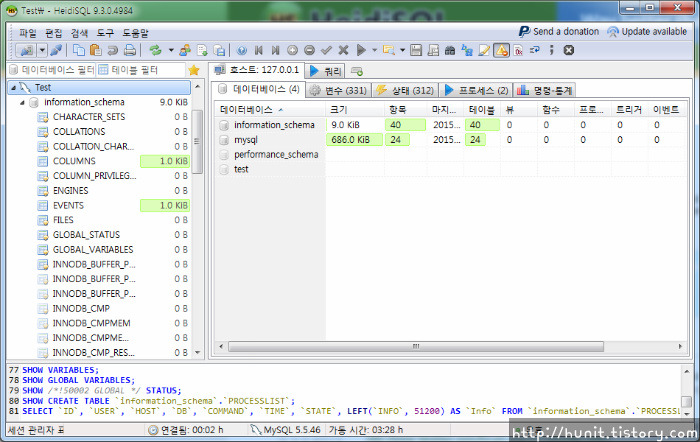Open the 파일 menu
This screenshot has height=442, width=700.
[x=28, y=33]
